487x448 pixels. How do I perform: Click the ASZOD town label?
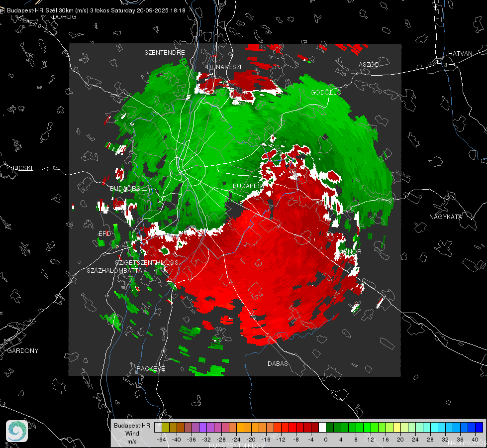coord(369,64)
